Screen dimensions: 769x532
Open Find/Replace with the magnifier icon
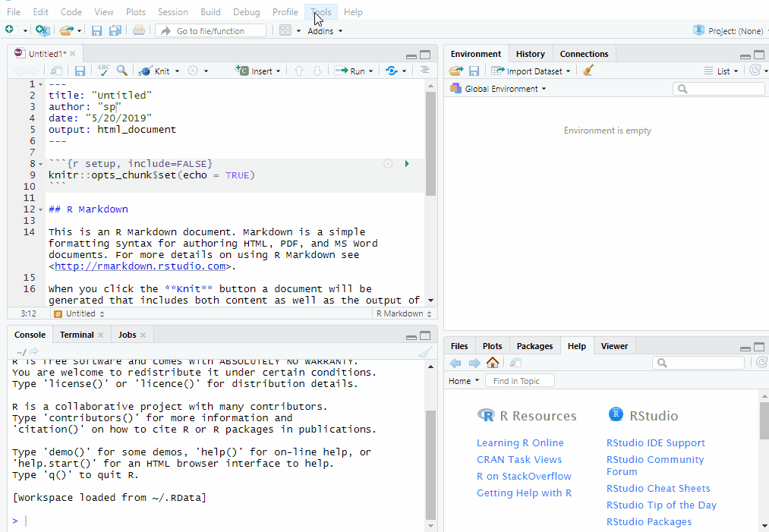click(x=122, y=71)
